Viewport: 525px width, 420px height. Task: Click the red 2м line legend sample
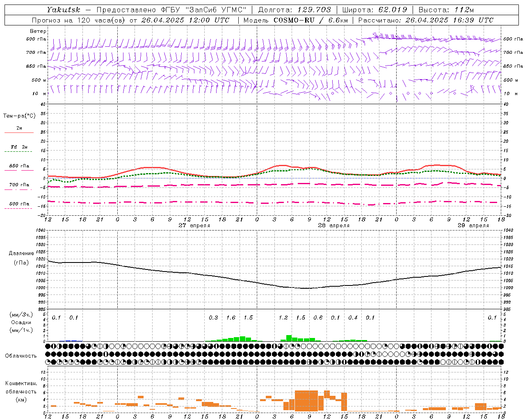coord(19,132)
